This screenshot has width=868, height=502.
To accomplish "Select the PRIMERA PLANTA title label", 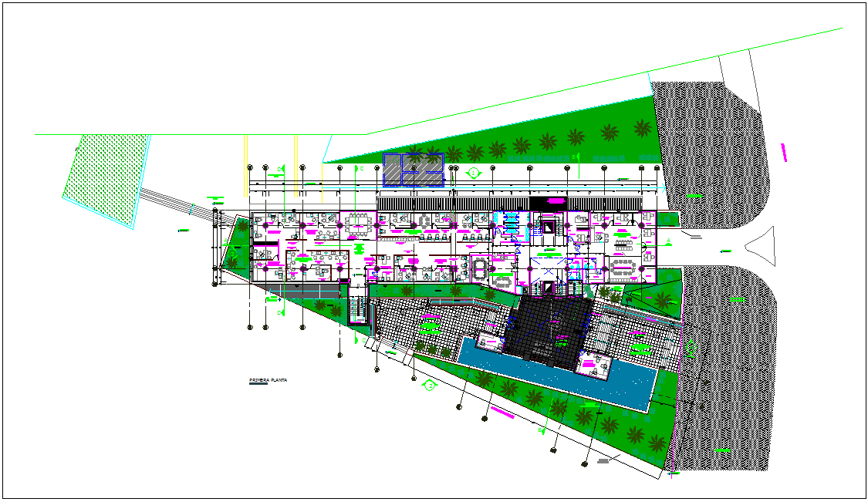I will click(268, 379).
